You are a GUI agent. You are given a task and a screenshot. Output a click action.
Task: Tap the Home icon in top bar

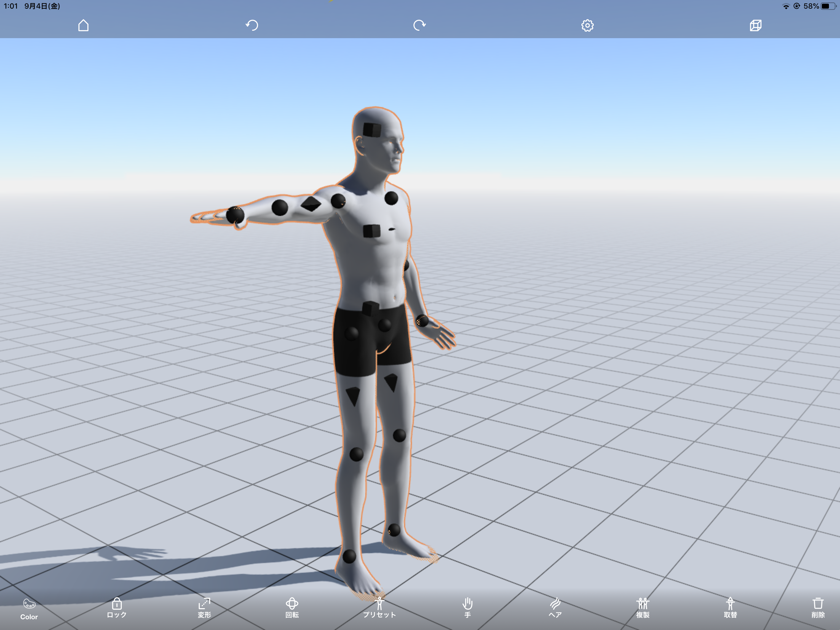(x=84, y=26)
